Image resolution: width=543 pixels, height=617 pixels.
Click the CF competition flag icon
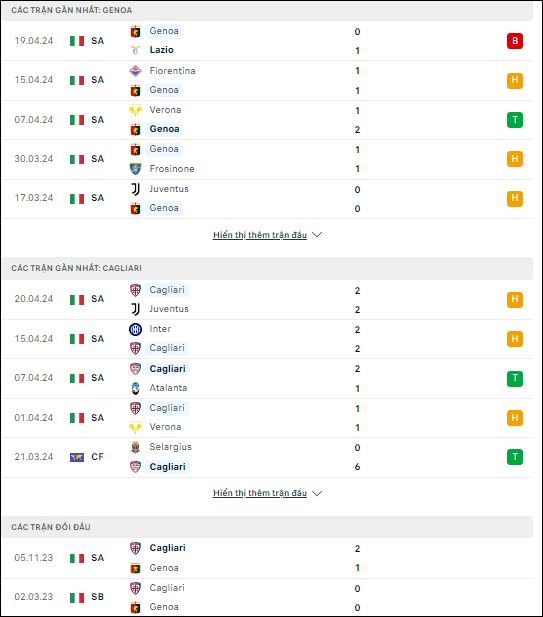[x=77, y=457]
